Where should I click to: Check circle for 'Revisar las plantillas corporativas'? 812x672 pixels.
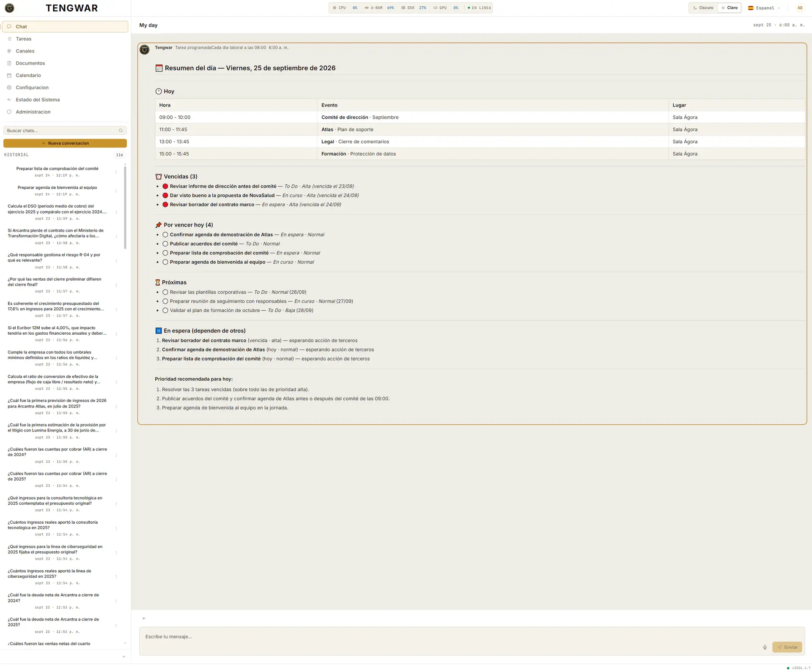point(165,292)
